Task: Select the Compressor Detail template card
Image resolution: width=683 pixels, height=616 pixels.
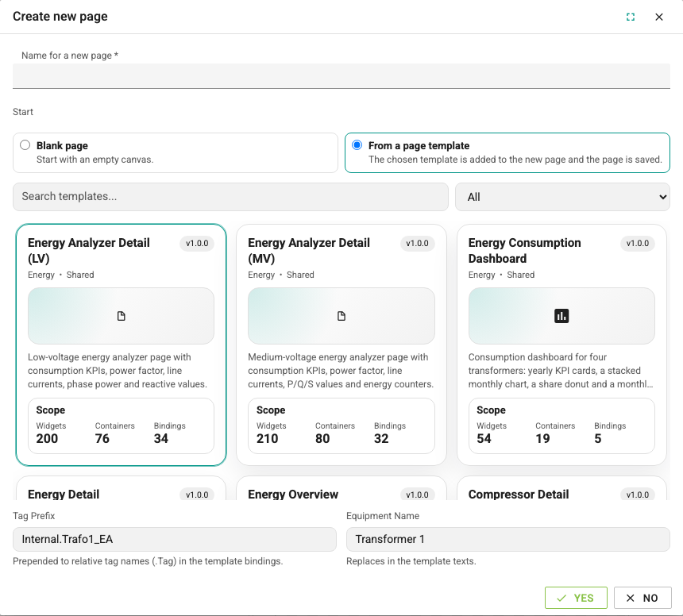Action: pos(561,488)
